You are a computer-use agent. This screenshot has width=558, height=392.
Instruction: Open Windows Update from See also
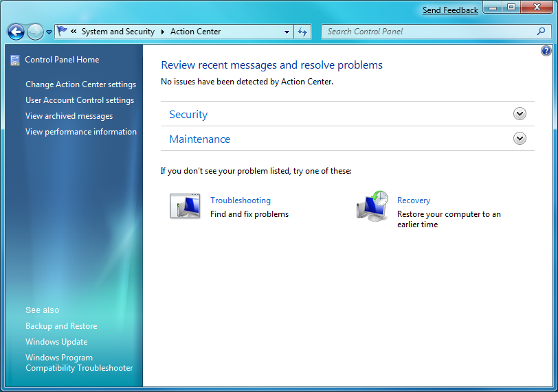point(56,342)
